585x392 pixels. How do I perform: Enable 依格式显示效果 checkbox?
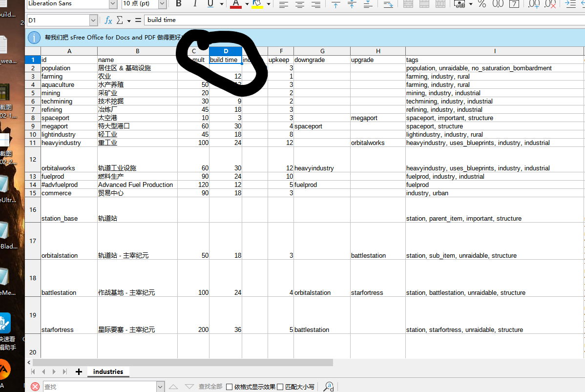click(x=230, y=387)
